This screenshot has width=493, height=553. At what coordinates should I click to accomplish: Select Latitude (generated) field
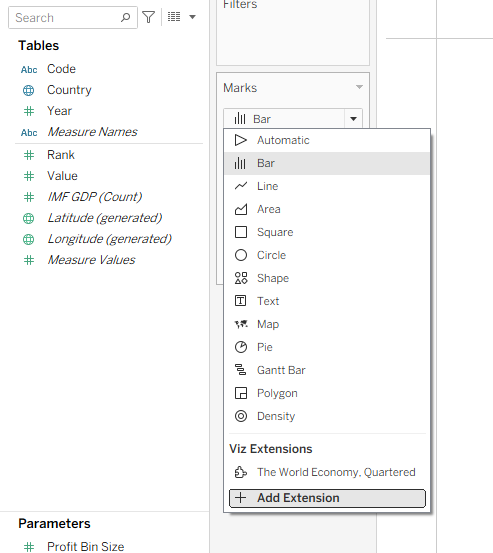(x=105, y=218)
